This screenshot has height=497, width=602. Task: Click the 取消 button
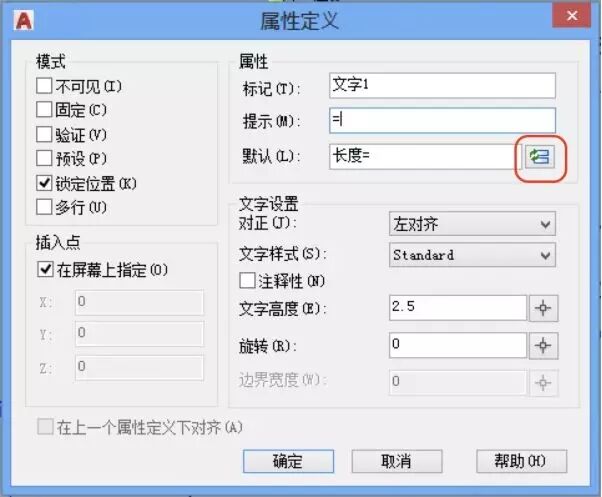pyautogui.click(x=397, y=461)
